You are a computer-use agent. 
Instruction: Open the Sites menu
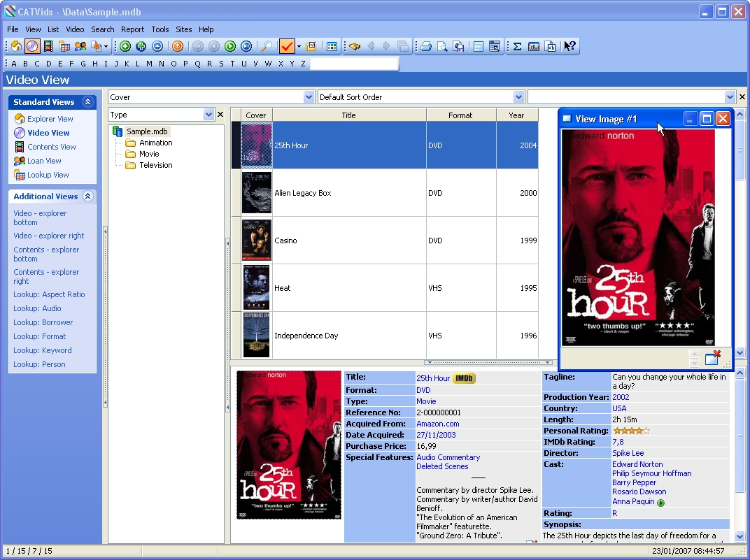pos(184,29)
